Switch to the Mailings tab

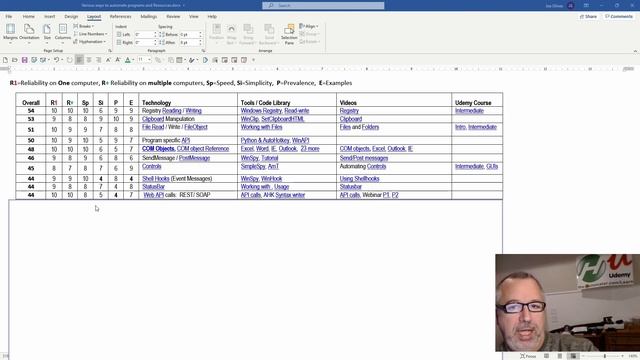click(149, 16)
